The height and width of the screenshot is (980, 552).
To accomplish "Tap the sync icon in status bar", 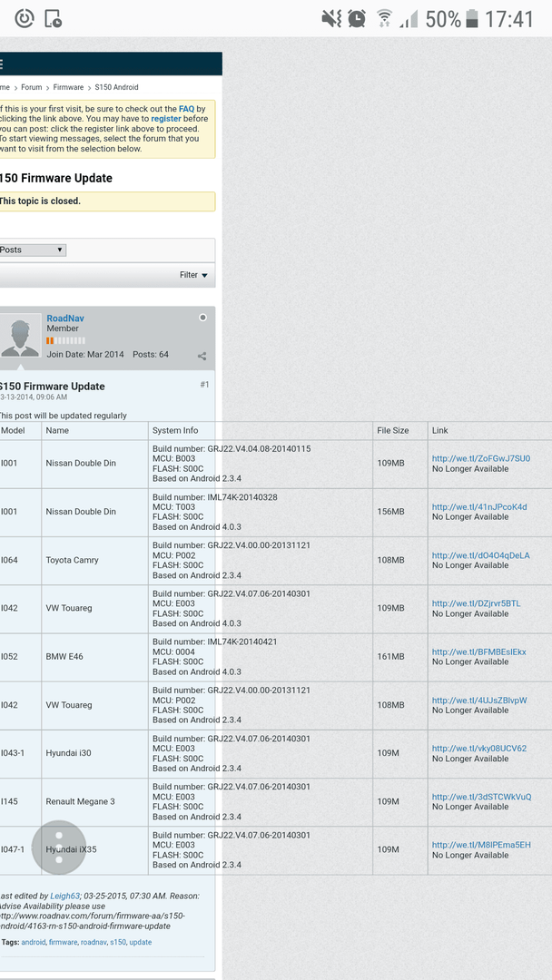I will 24,19.
